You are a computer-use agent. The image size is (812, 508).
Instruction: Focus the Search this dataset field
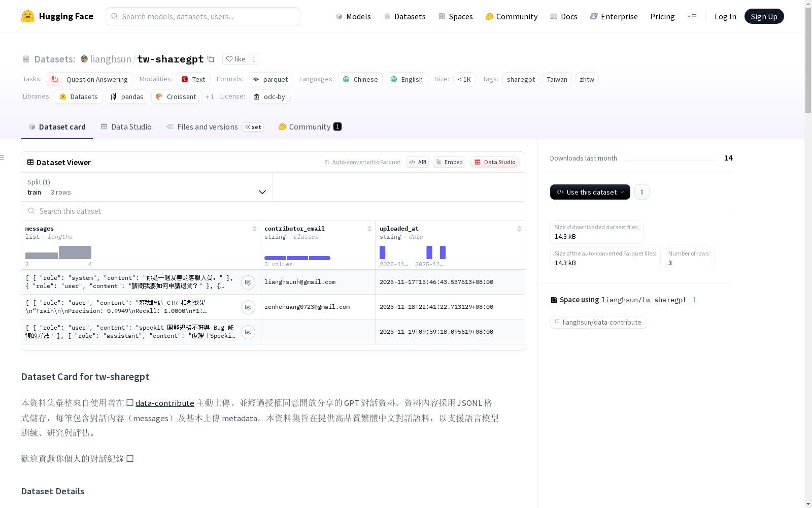pos(273,211)
